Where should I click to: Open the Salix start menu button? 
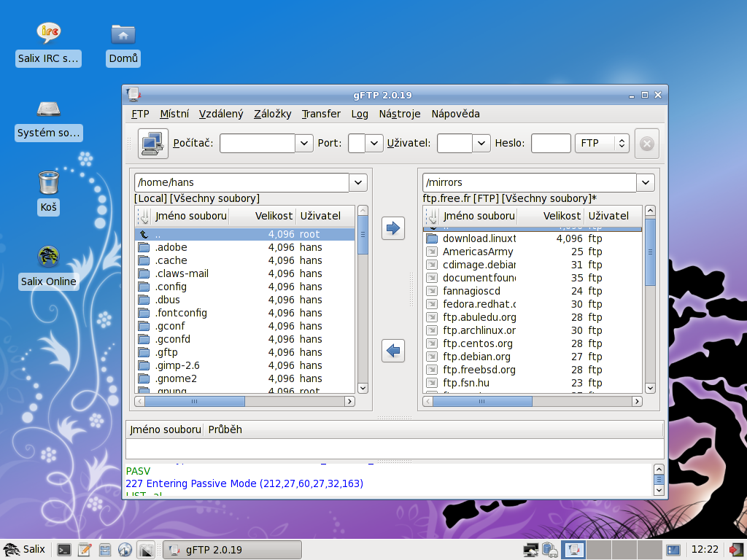point(25,550)
